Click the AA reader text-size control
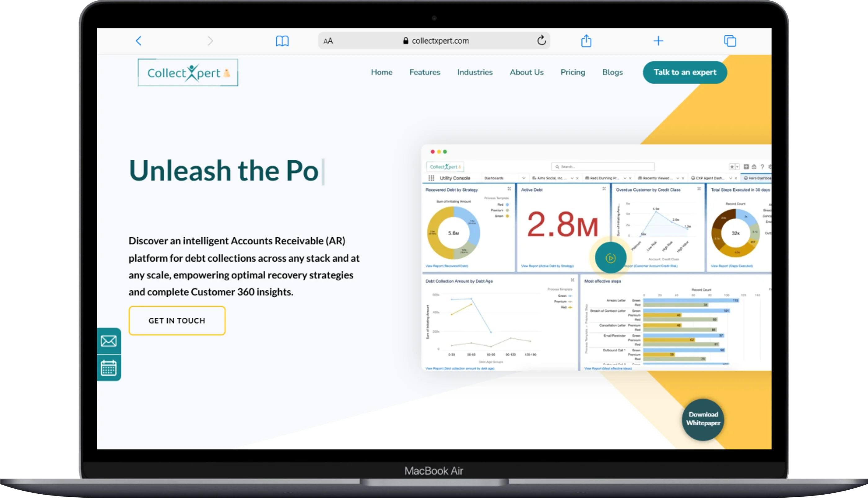 [x=328, y=41]
